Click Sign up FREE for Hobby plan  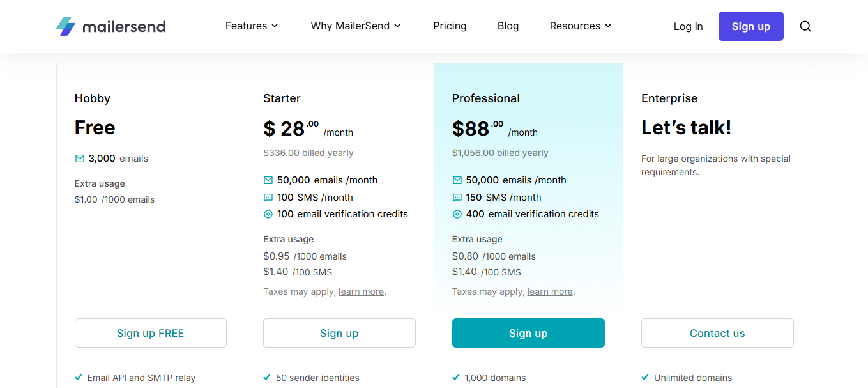150,333
